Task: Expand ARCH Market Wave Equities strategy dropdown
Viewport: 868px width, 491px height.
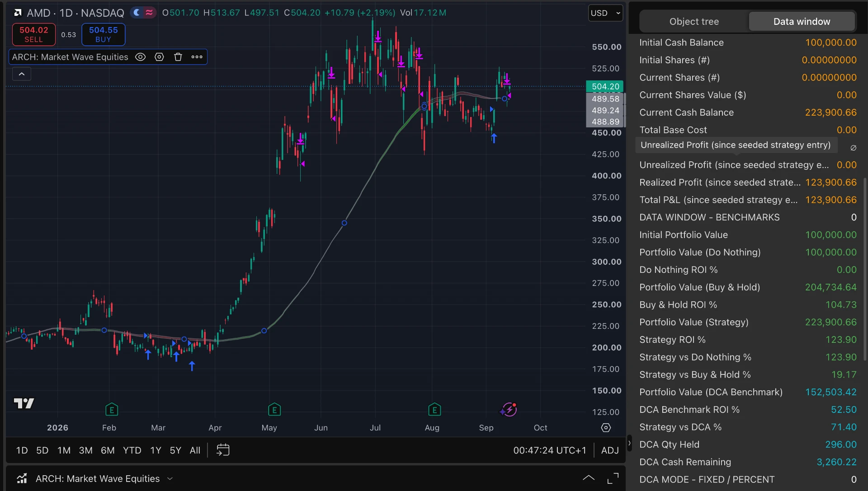Action: pos(170,479)
